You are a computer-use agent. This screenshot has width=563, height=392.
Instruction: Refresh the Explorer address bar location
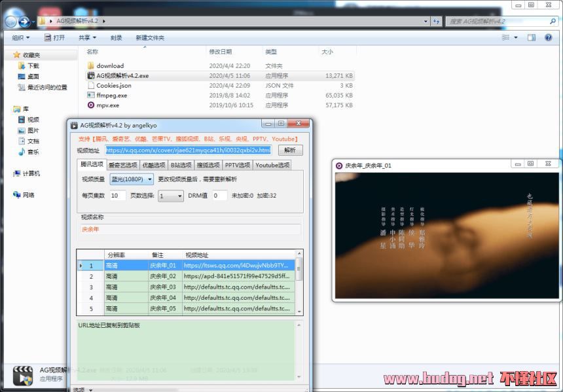click(x=436, y=21)
